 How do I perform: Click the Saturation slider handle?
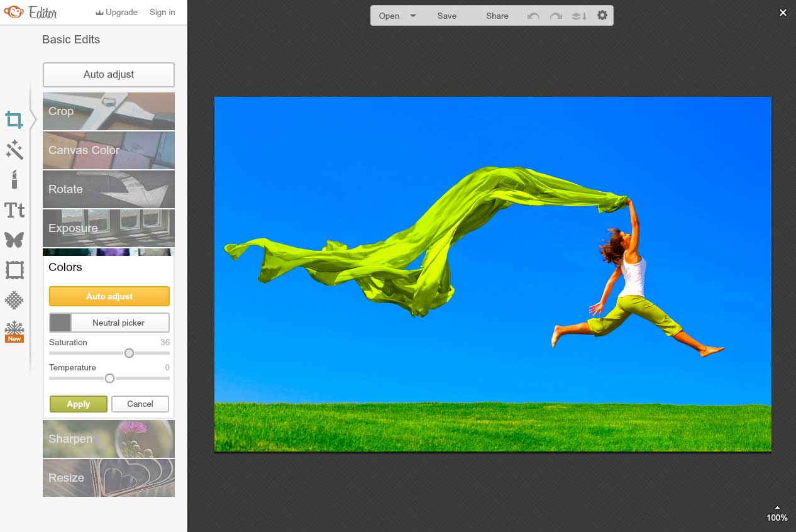point(129,353)
